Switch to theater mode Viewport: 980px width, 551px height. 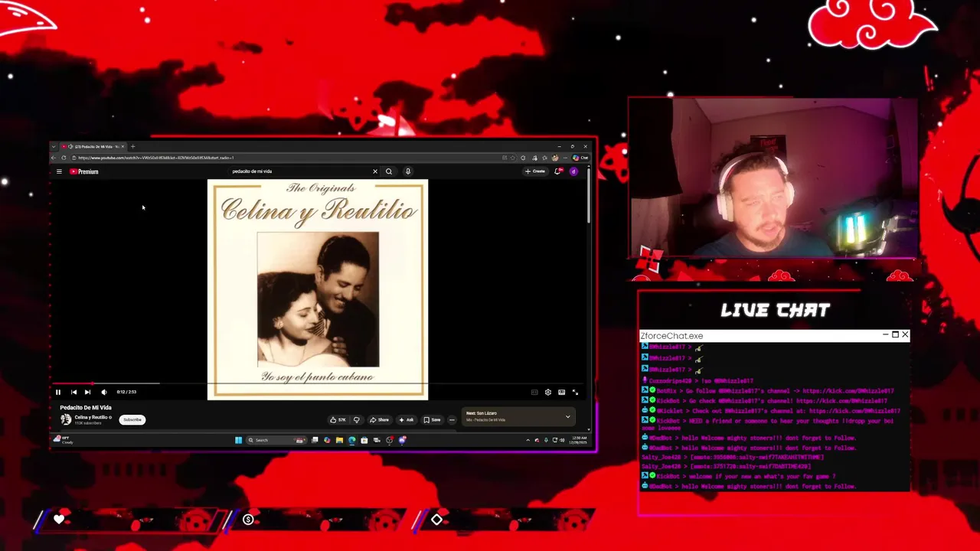click(561, 392)
